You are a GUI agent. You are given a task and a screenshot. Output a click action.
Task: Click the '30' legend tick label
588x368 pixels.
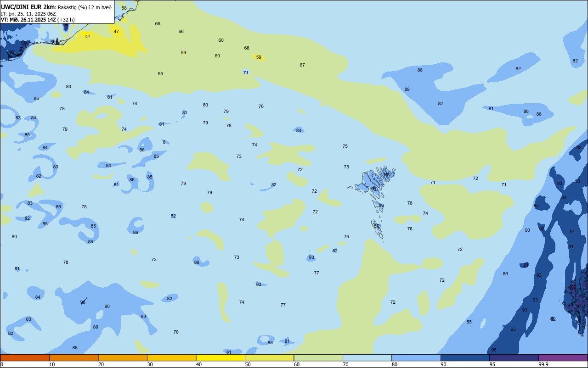pos(150,364)
